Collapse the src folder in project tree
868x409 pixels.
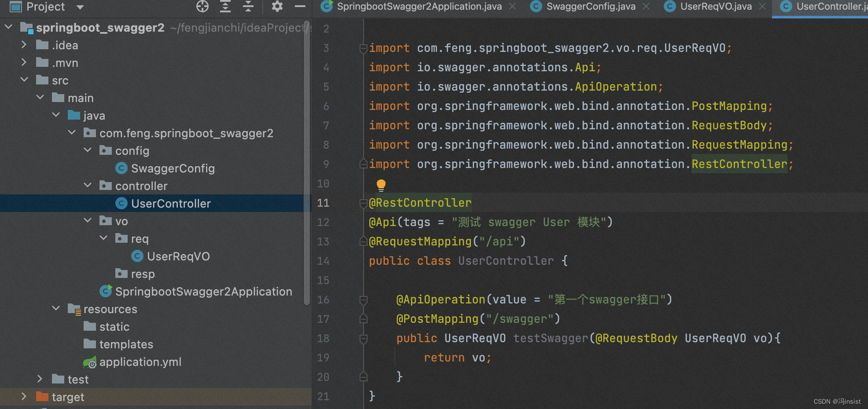tap(24, 80)
